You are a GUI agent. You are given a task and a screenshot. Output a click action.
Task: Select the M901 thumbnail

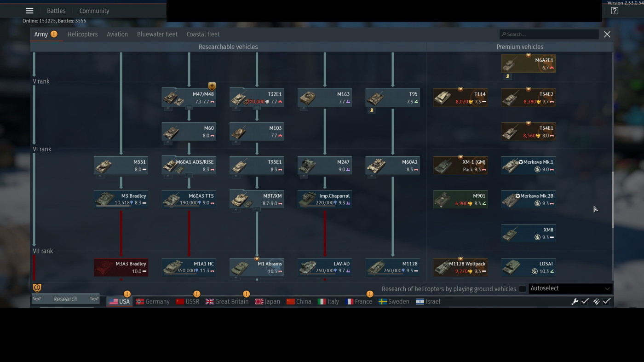[443, 200]
